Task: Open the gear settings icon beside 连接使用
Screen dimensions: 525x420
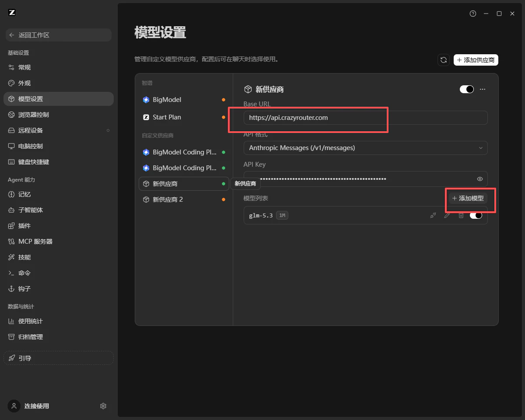Action: [x=103, y=406]
